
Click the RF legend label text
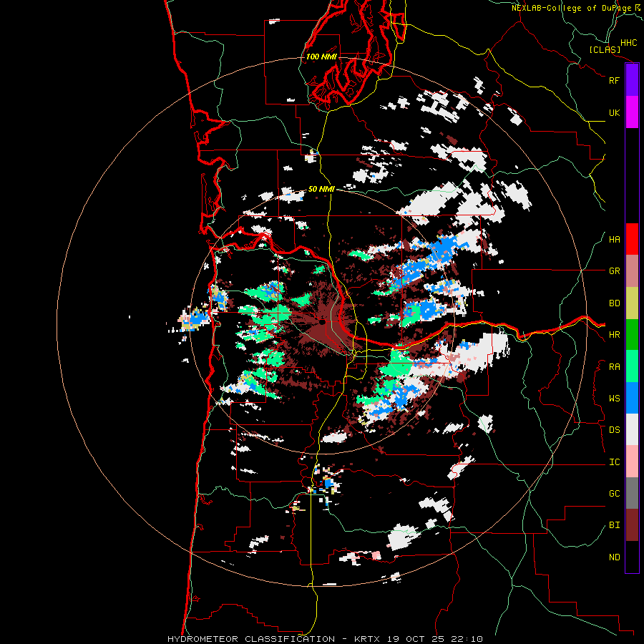tap(614, 80)
